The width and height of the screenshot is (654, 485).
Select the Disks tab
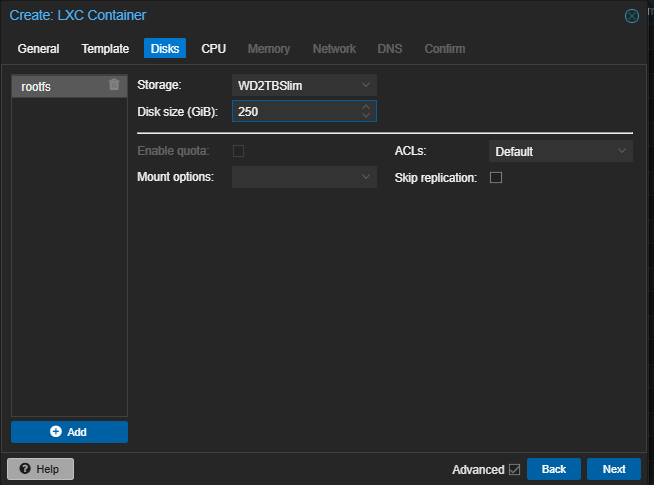165,49
